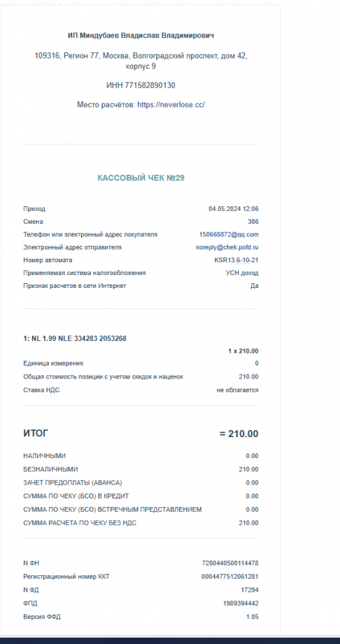Click the N ФД value 17294
340x644 pixels.
click(250, 590)
